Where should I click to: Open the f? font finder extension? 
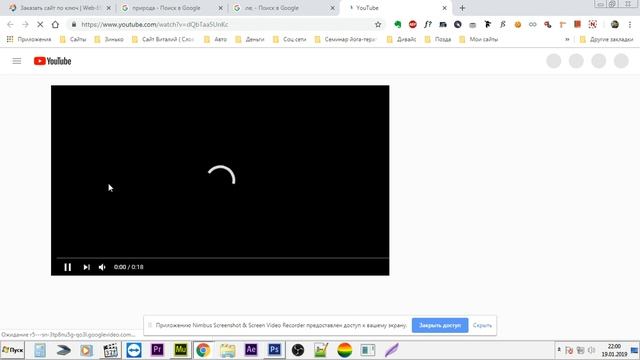[428, 24]
